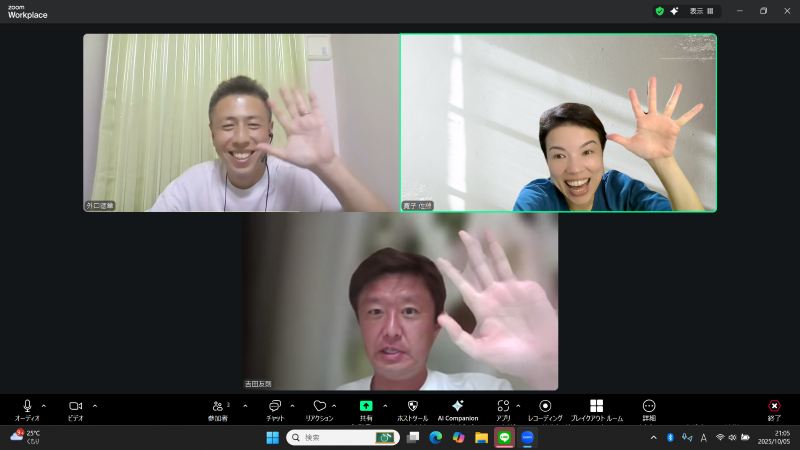Launch AI Companion from the toolbar
Image resolution: width=800 pixels, height=450 pixels.
click(x=458, y=406)
